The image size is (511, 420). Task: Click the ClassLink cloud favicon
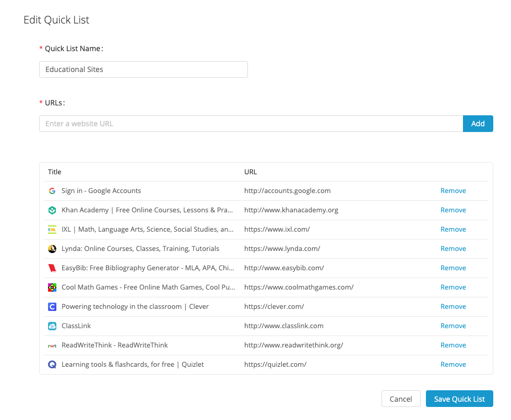coord(52,326)
